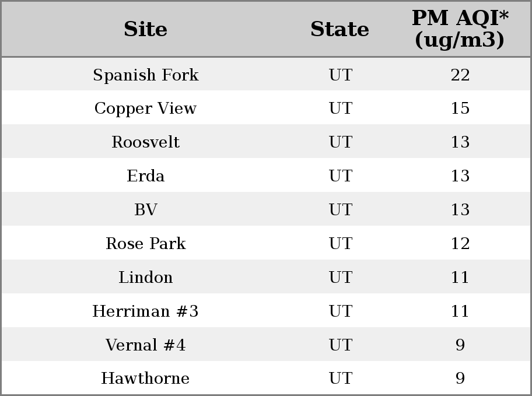Select the Copper View site name

click(146, 108)
